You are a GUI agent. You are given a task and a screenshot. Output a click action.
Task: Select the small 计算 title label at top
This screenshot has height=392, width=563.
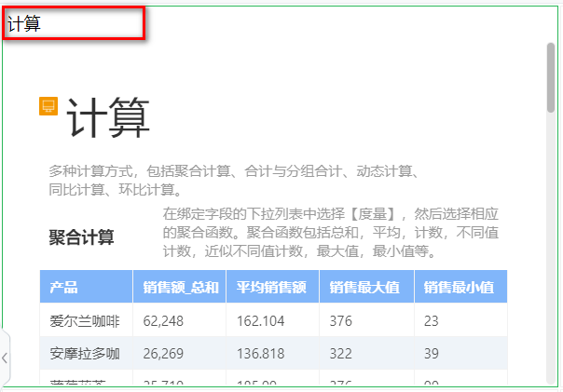click(x=25, y=24)
